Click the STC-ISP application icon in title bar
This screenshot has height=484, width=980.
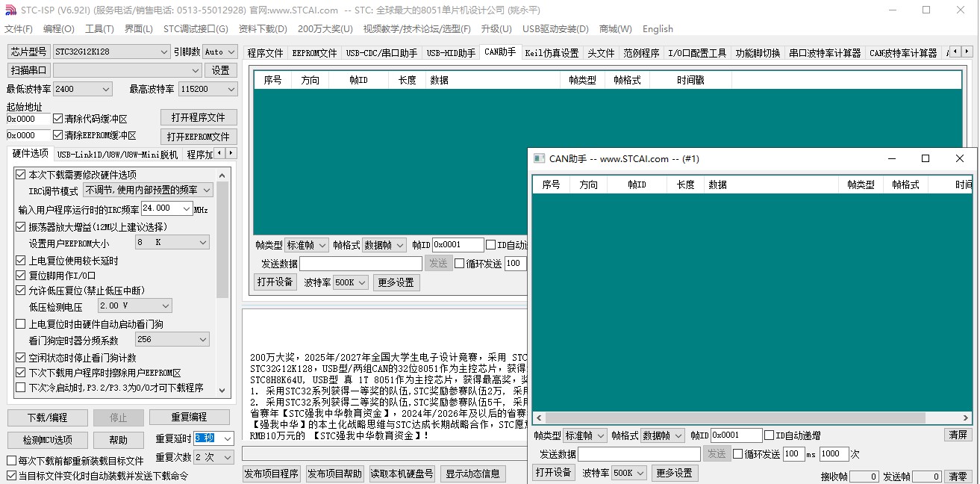click(x=9, y=10)
